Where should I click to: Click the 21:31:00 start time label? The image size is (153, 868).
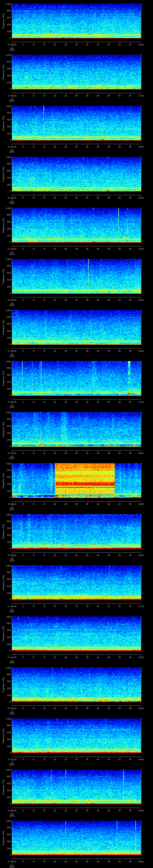12,147
